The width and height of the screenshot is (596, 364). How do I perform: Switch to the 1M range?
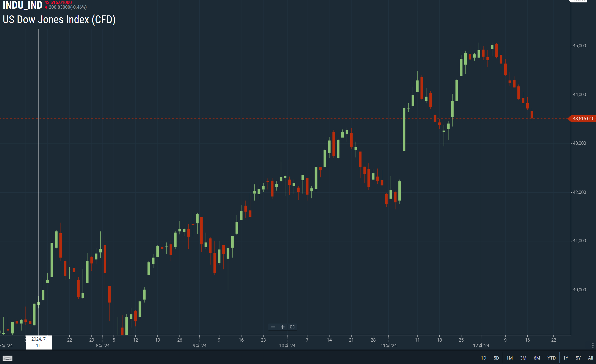(509, 358)
